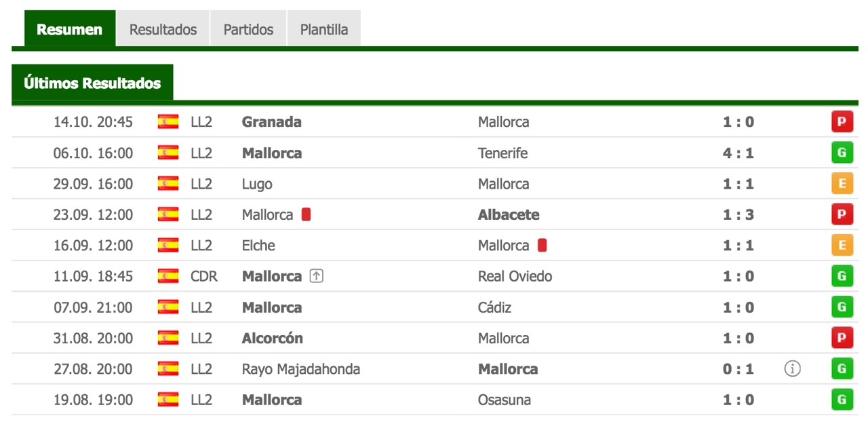Image resolution: width=868 pixels, height=422 pixels.
Task: Switch to the Resultados tab
Action: 163,29
